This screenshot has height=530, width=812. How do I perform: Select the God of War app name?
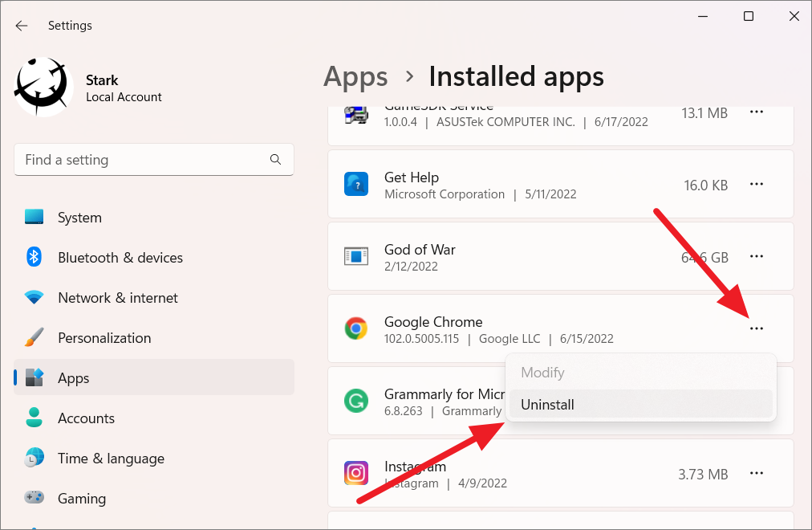[x=420, y=250]
